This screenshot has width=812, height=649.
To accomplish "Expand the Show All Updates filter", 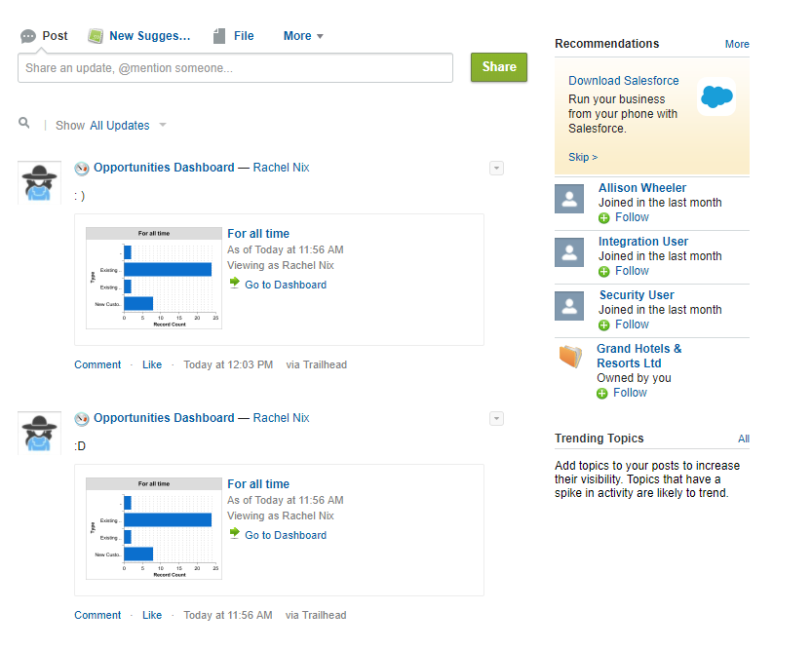I will click(163, 126).
